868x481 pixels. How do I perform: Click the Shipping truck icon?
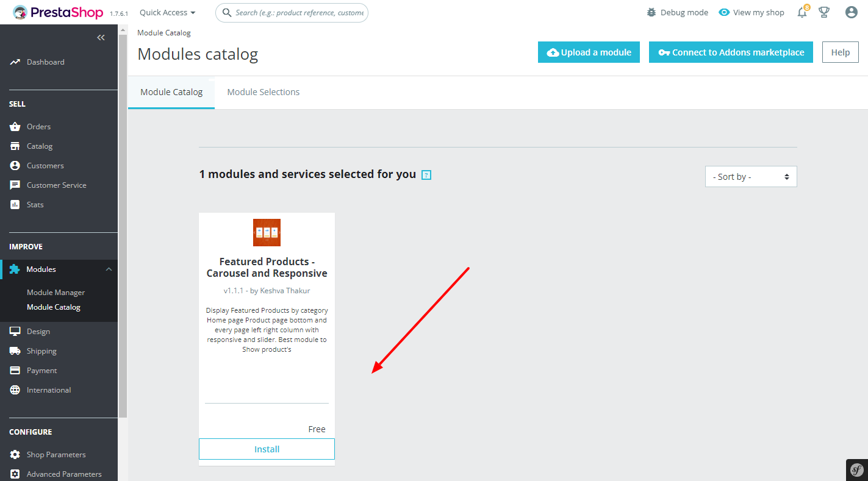(15, 351)
